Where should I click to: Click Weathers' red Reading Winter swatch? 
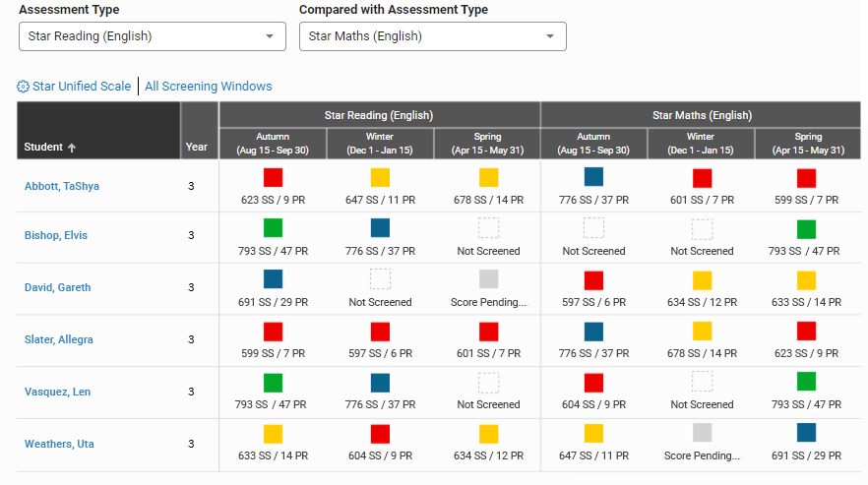pyautogui.click(x=380, y=434)
